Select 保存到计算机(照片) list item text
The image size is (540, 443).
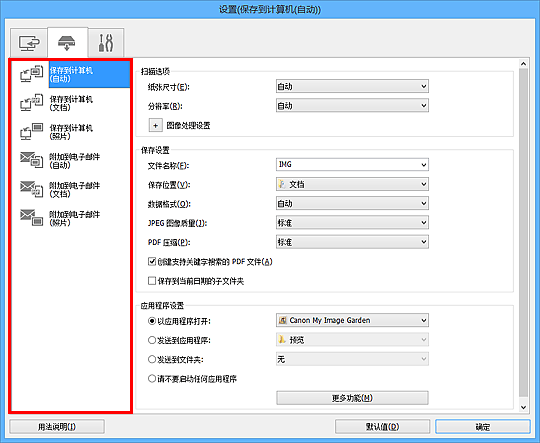click(x=71, y=132)
